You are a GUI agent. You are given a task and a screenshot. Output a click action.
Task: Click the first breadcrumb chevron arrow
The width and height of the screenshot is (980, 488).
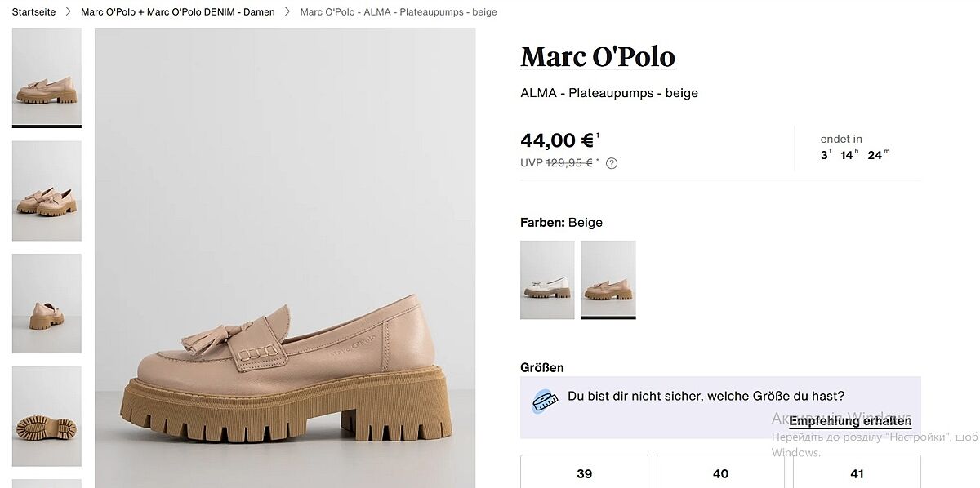pyautogui.click(x=69, y=12)
